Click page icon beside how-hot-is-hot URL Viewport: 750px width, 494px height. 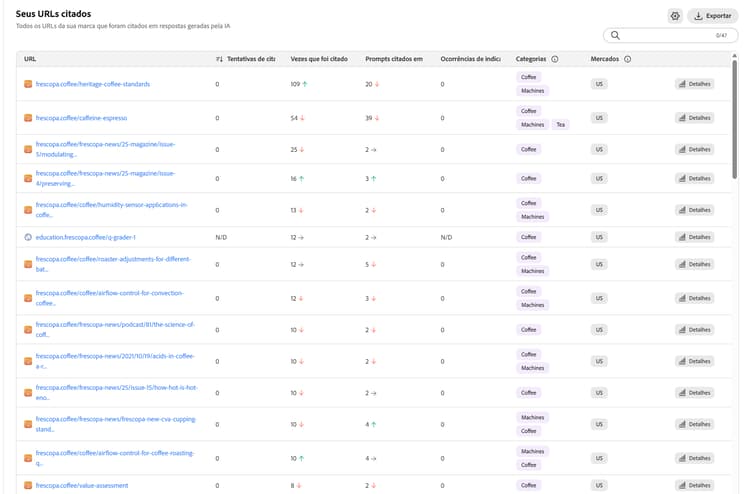click(x=28, y=393)
